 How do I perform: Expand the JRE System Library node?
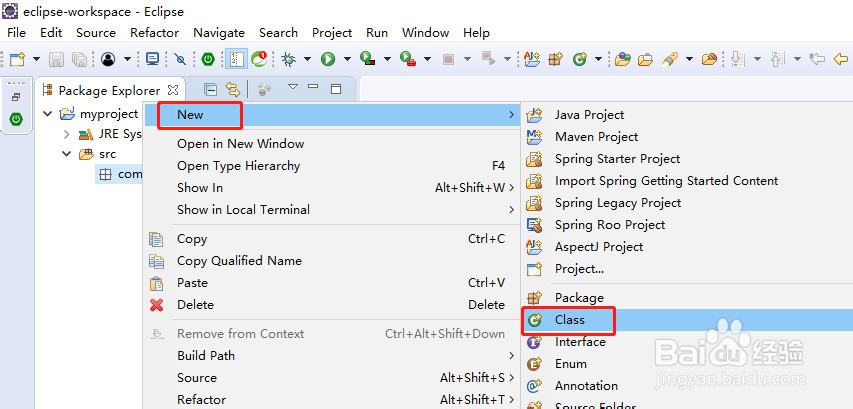(66, 134)
